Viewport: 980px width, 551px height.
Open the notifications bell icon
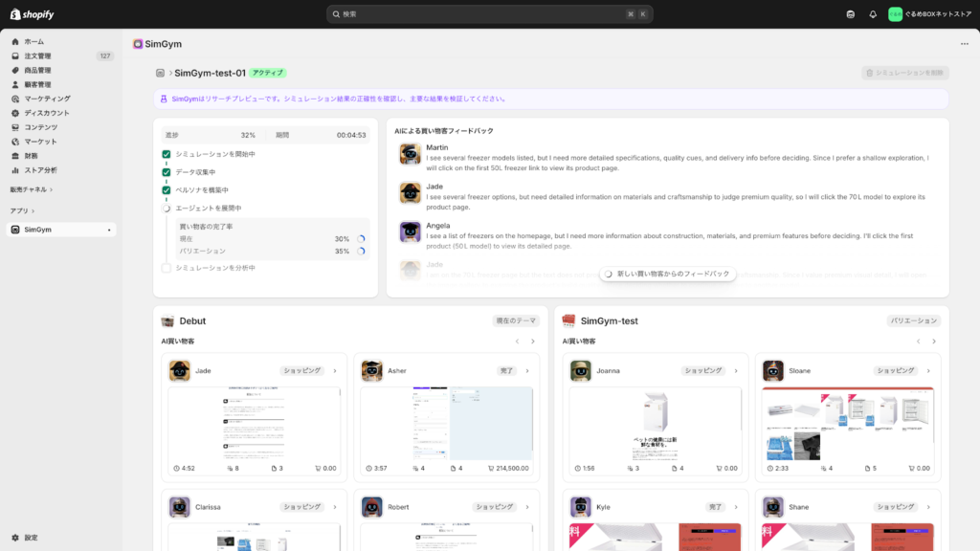(x=873, y=14)
